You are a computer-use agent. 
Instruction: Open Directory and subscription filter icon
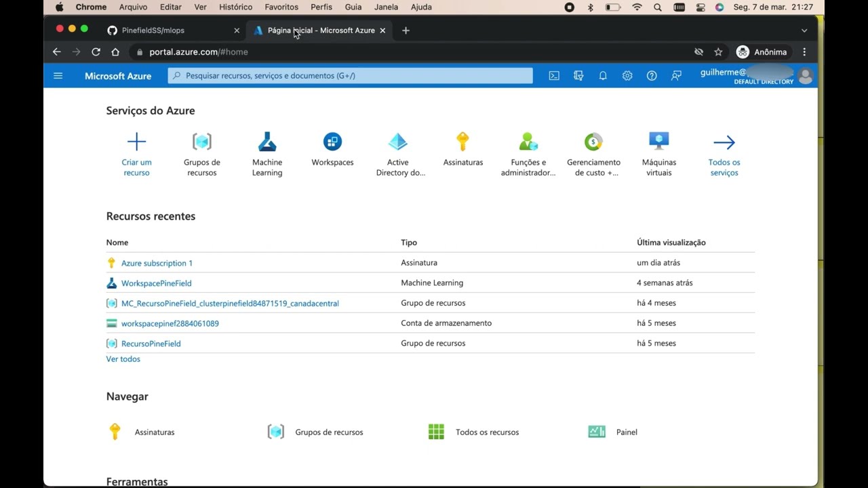click(x=578, y=76)
